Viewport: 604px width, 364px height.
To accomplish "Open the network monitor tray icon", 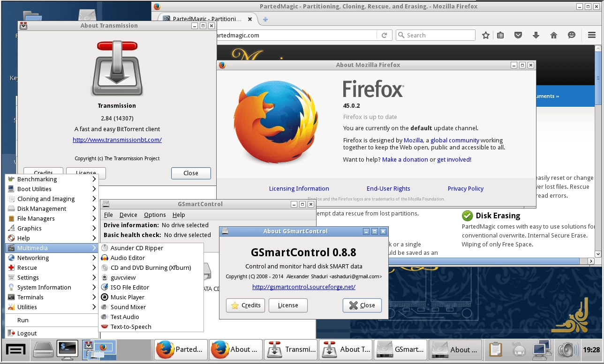I will pos(542,349).
